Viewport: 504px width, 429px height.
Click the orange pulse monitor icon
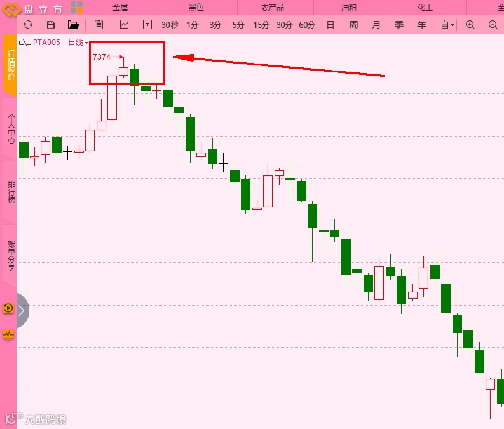8,335
